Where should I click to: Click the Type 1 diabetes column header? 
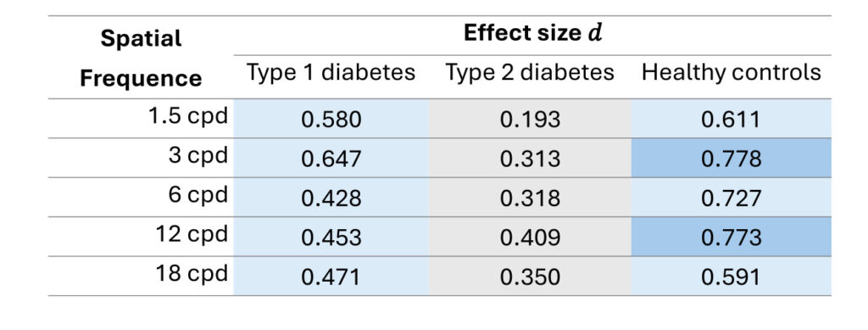(331, 73)
